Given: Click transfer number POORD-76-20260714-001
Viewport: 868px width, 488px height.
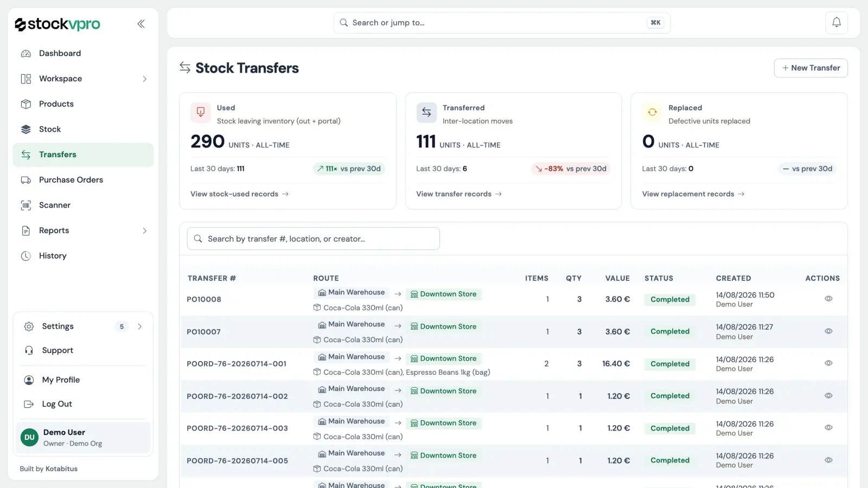Looking at the screenshot, I should pos(237,364).
